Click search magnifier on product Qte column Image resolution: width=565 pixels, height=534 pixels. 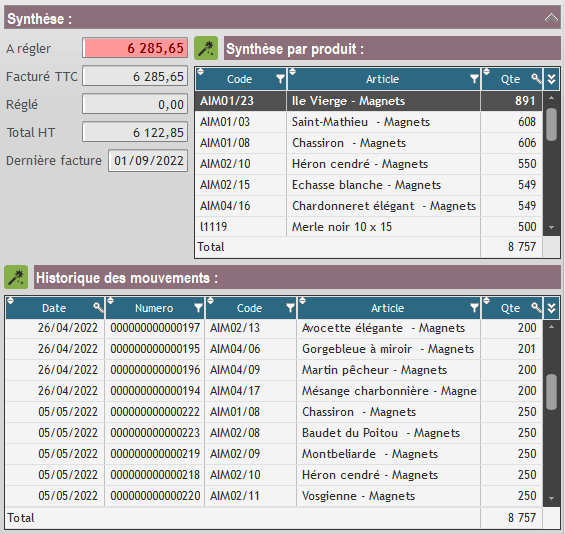(536, 79)
